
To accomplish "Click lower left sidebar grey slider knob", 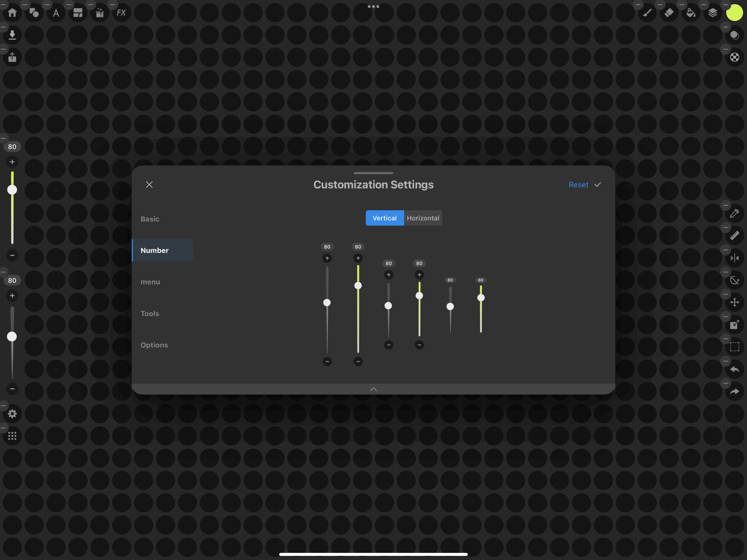I will pyautogui.click(x=12, y=336).
